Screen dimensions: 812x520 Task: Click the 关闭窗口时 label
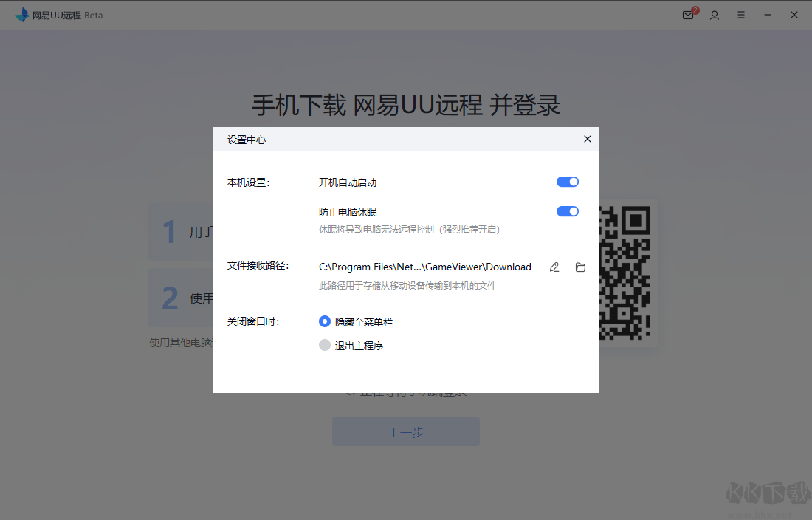[253, 321]
